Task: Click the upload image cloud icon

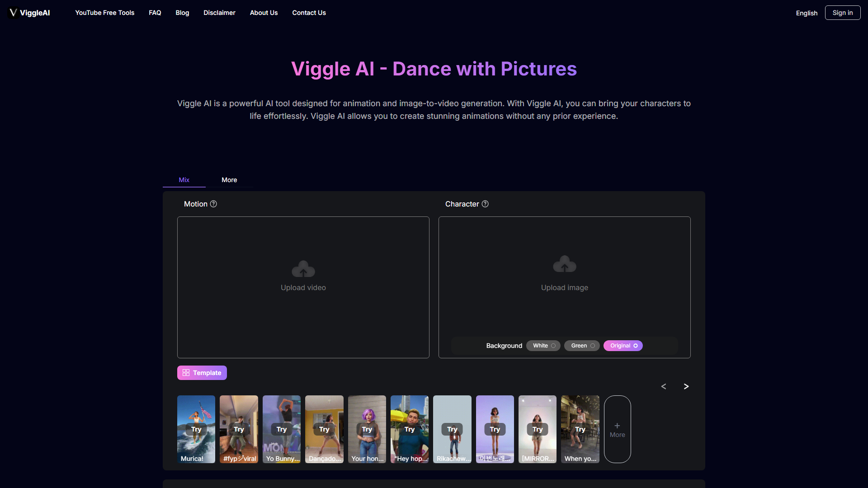Action: (x=565, y=264)
